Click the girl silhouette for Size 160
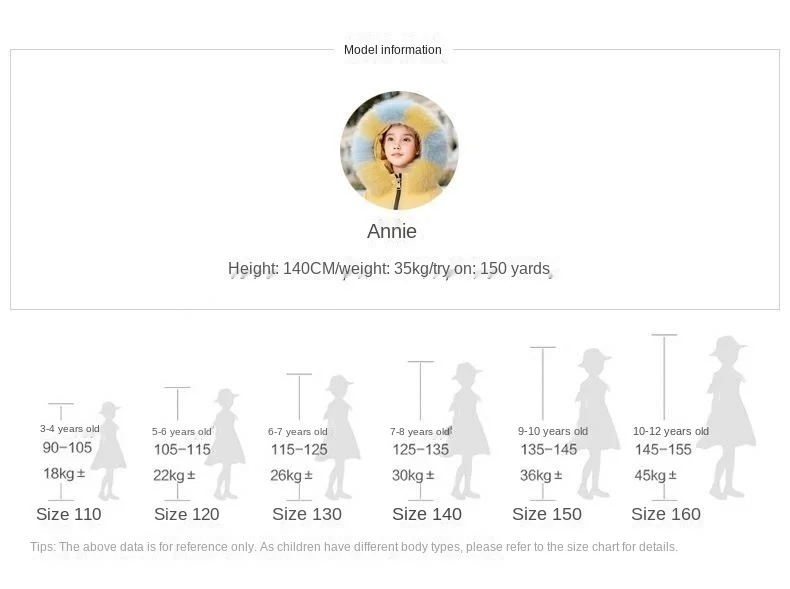 coord(728,418)
